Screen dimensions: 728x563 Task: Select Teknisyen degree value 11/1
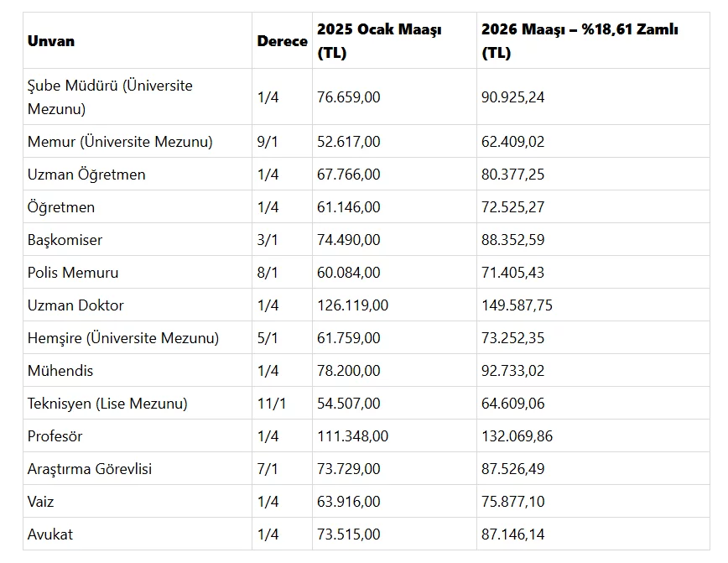point(271,404)
